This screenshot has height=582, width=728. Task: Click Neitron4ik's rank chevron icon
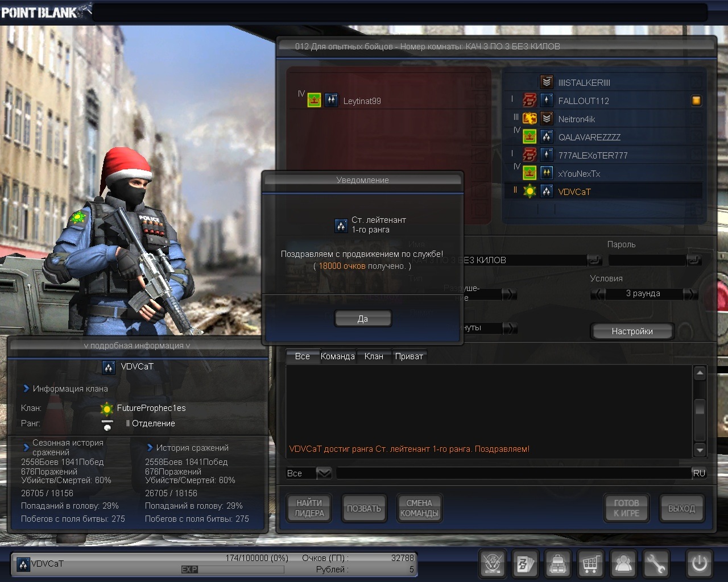547,119
